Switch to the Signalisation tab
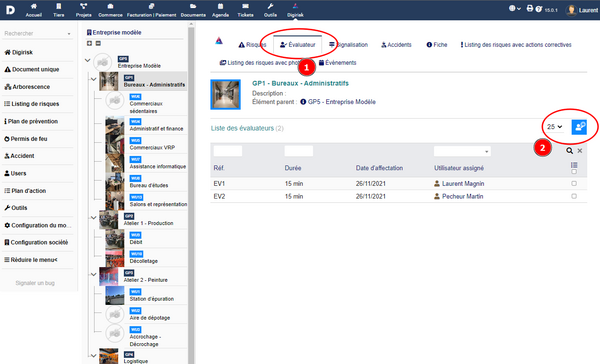The image size is (600, 364). coord(349,45)
